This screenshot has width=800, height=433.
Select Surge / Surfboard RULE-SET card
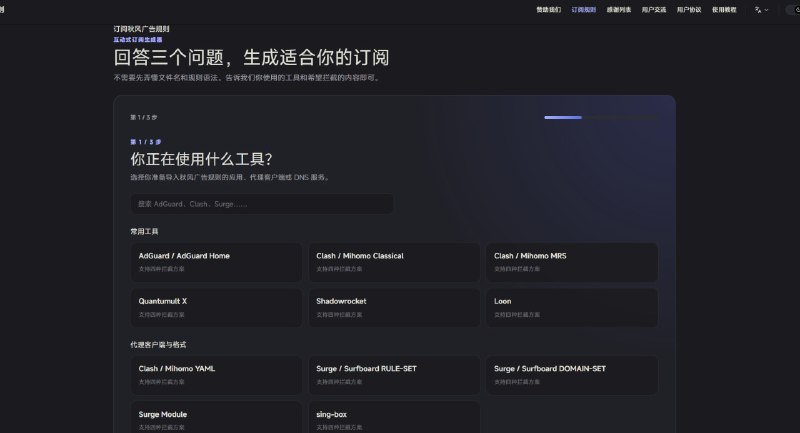(x=394, y=375)
